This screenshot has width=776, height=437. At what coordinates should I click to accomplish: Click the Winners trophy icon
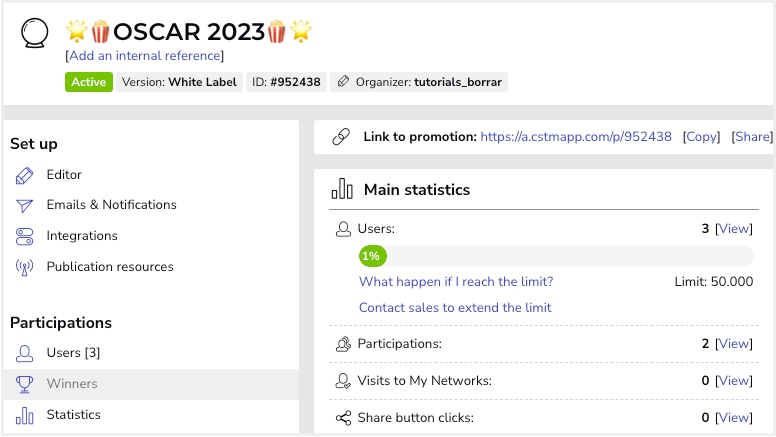click(x=24, y=384)
